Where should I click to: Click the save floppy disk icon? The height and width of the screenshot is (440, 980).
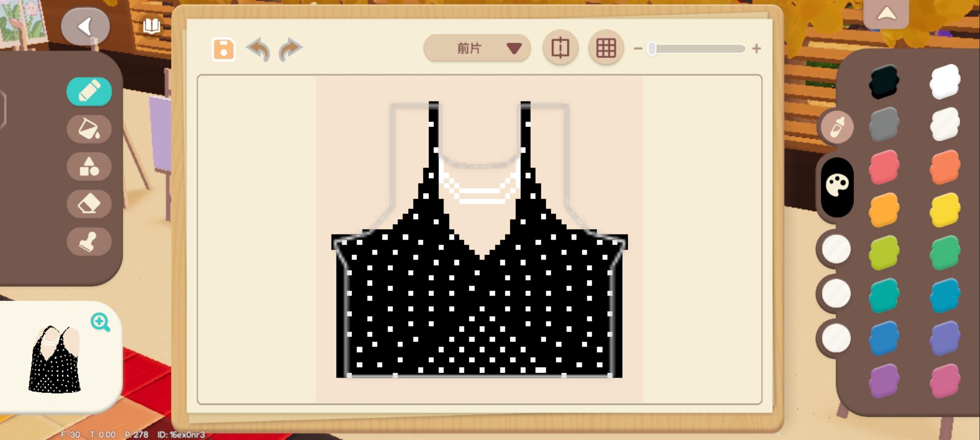(223, 49)
